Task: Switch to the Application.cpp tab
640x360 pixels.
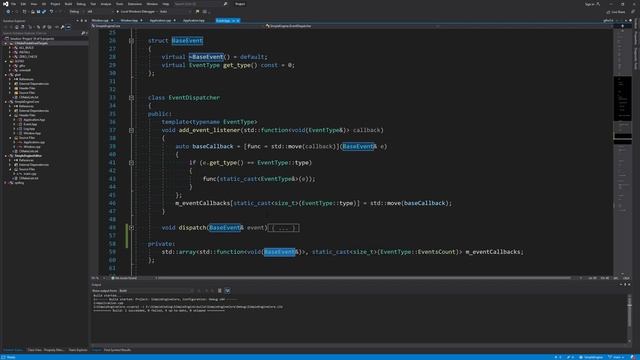Action: (x=160, y=20)
